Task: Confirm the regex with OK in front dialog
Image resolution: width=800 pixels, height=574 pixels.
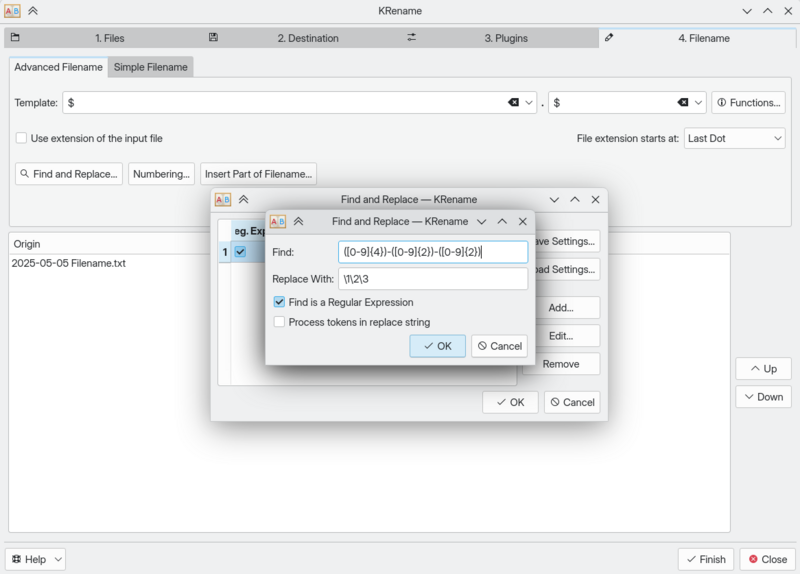Action: (x=438, y=346)
